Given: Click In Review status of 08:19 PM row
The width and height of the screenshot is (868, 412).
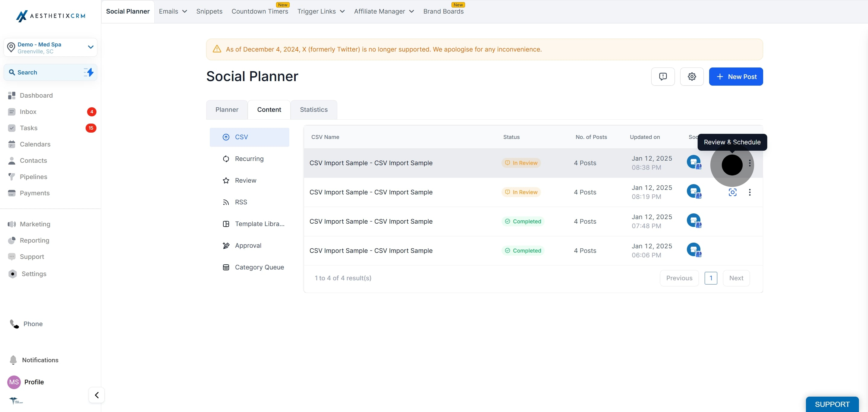Looking at the screenshot, I should click(521, 192).
